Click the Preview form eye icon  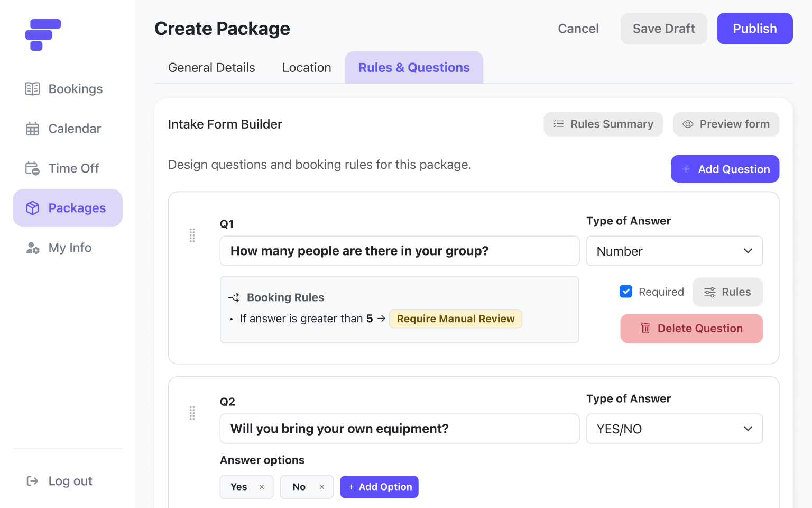click(x=688, y=124)
